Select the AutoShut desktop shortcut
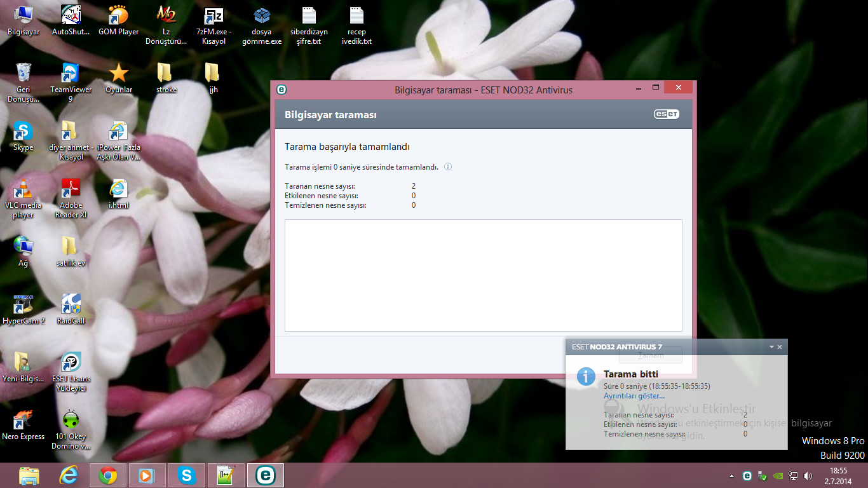Image resolution: width=868 pixels, height=488 pixels. (71, 21)
